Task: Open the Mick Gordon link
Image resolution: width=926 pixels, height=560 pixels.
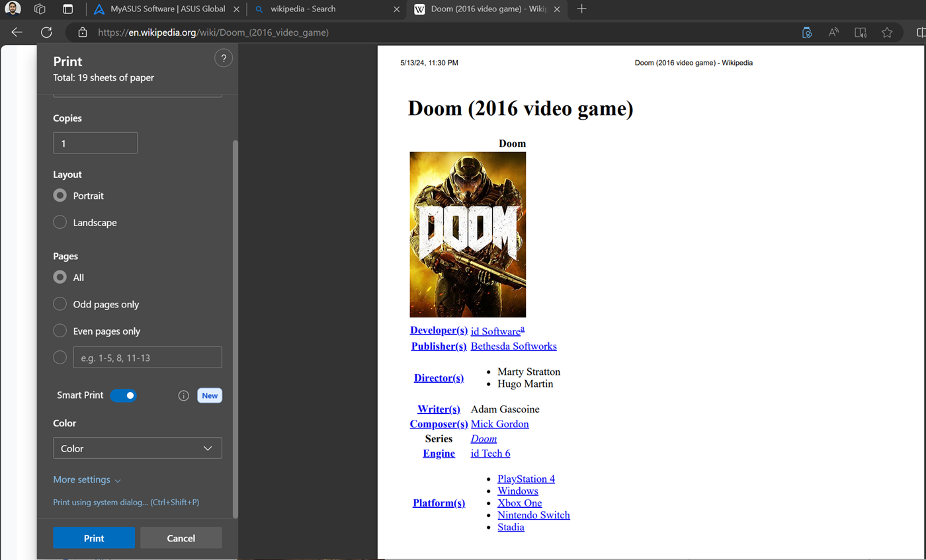Action: point(500,424)
